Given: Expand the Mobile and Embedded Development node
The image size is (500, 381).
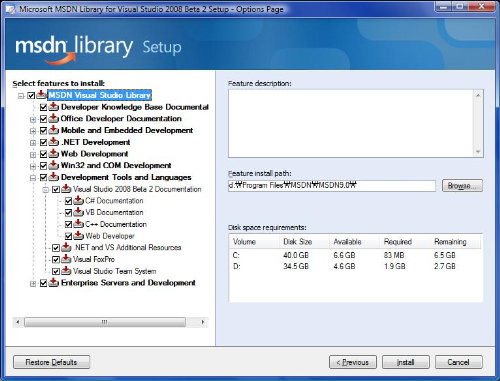Looking at the screenshot, I should [33, 131].
